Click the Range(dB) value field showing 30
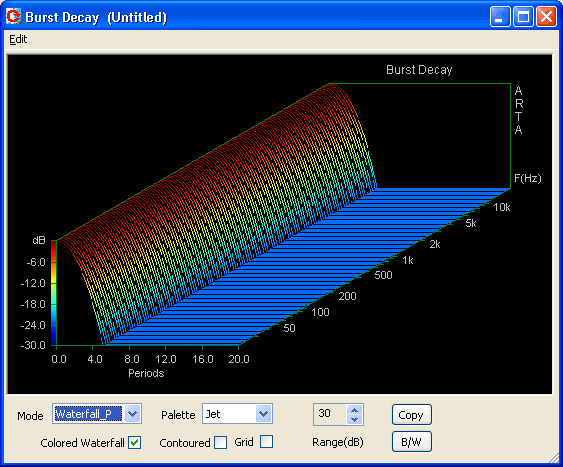Image resolution: width=563 pixels, height=467 pixels. click(x=330, y=414)
